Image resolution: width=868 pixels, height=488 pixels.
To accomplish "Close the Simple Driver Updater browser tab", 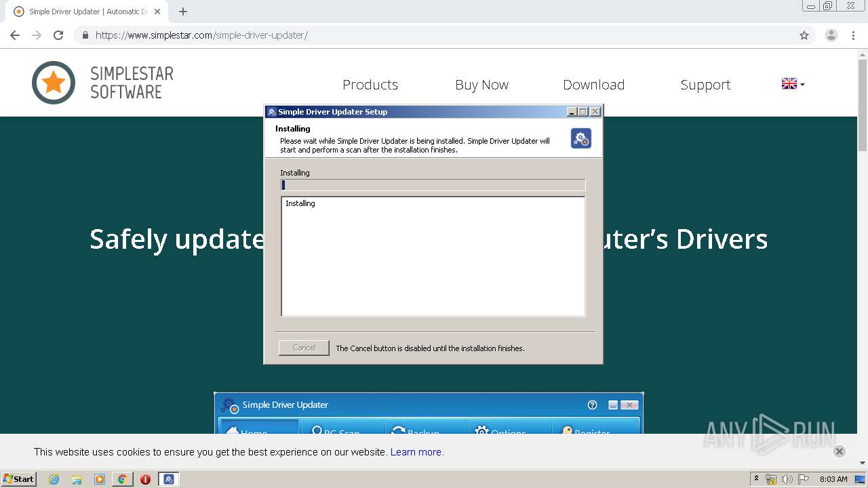I will 157,12.
